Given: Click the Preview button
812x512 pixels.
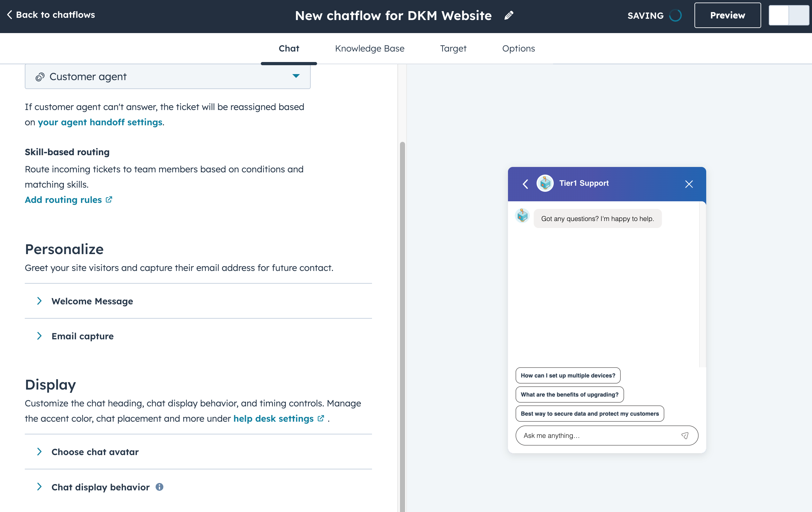Looking at the screenshot, I should pyautogui.click(x=727, y=15).
